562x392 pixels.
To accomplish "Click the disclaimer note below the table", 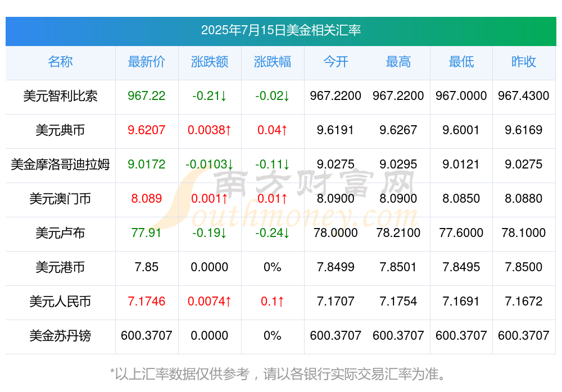I will [278, 374].
